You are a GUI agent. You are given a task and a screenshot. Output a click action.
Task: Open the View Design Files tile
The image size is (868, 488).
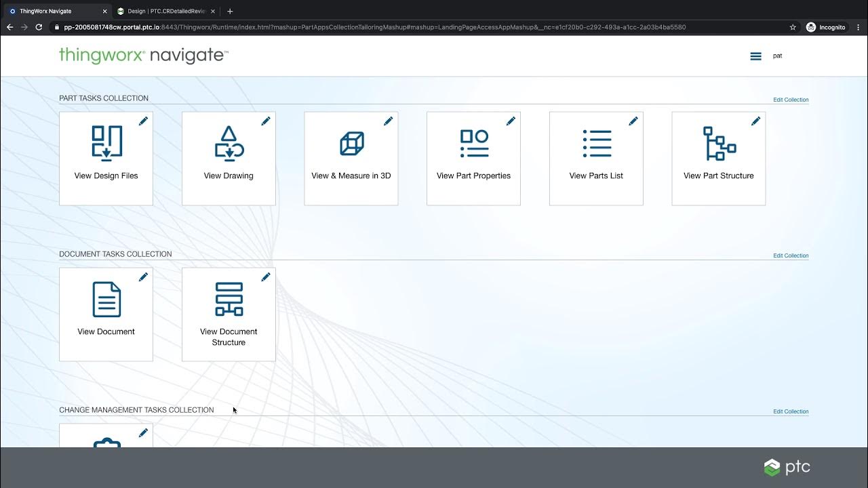[106, 159]
